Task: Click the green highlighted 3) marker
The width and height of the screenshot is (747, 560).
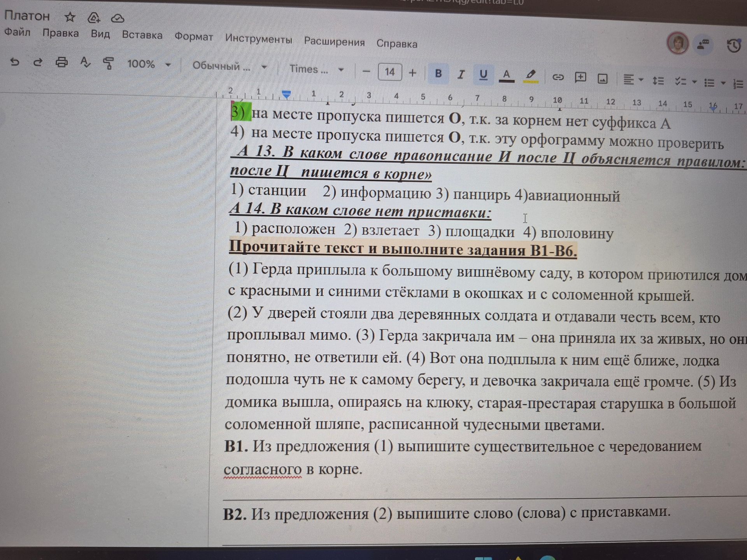Action: click(241, 112)
